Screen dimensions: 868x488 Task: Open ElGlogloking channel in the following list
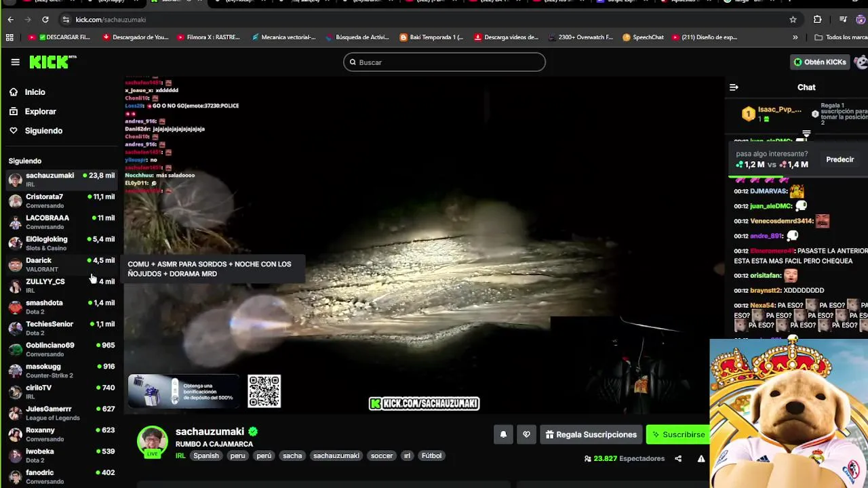[62, 243]
